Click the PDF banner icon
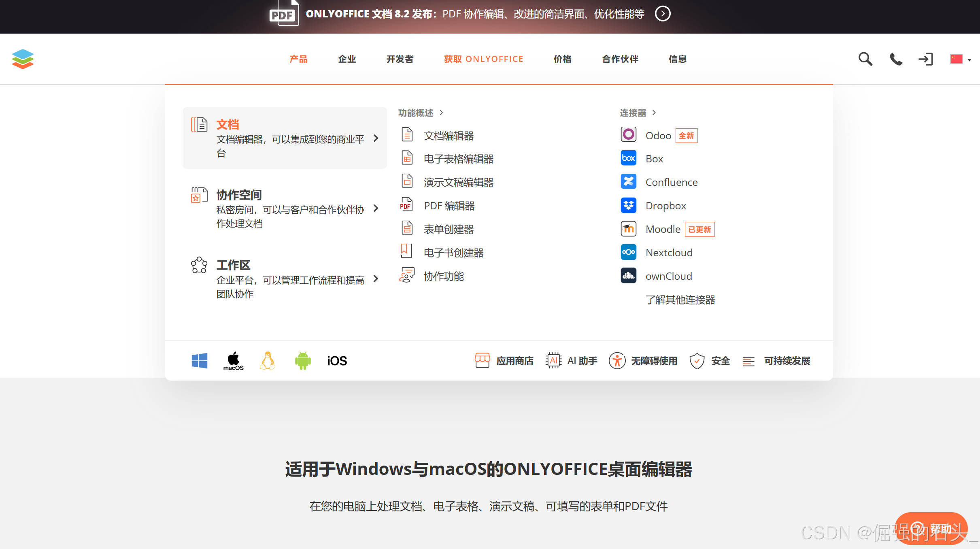980x549 pixels. click(284, 13)
